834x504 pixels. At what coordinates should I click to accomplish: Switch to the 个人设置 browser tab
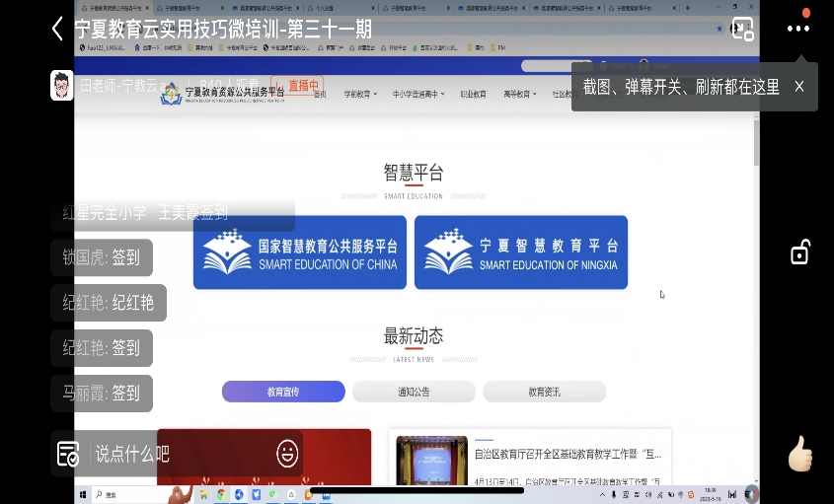pos(341,8)
